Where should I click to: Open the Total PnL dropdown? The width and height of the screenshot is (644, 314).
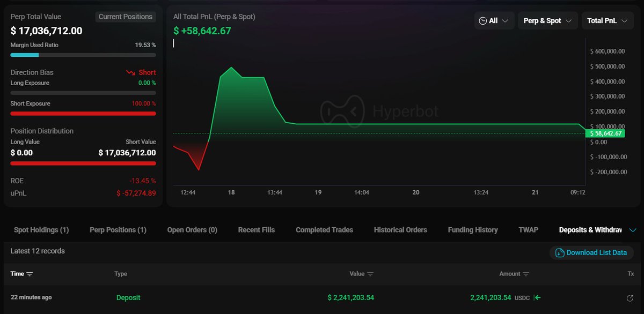(x=607, y=20)
